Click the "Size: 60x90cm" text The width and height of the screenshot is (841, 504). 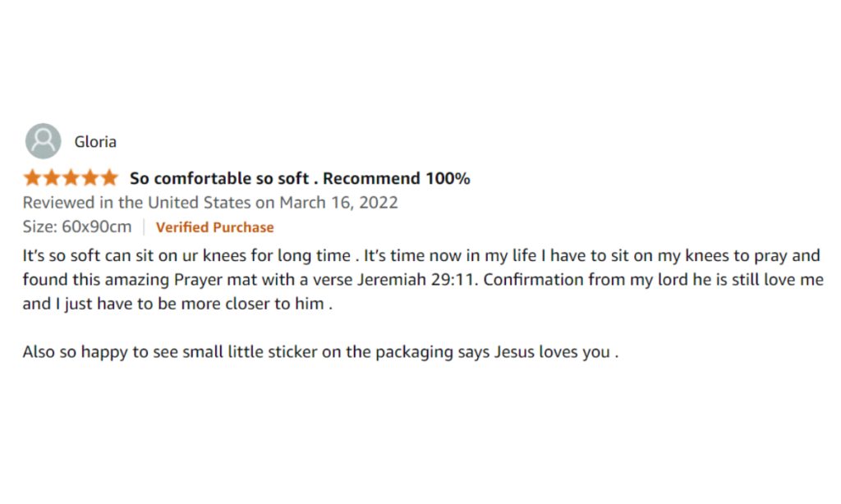(x=76, y=227)
